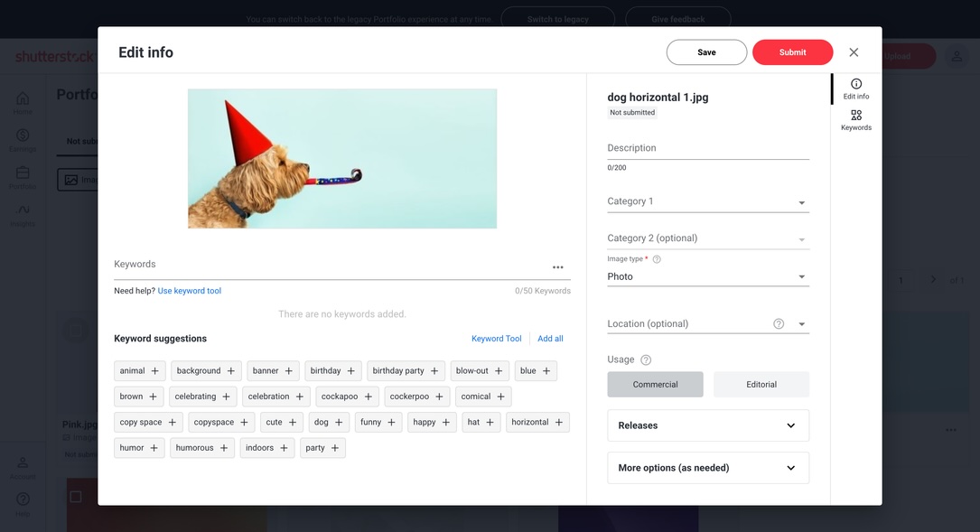Add the 'celebration' keyword suggestion
Screen dimensions: 980x532
coord(276,397)
